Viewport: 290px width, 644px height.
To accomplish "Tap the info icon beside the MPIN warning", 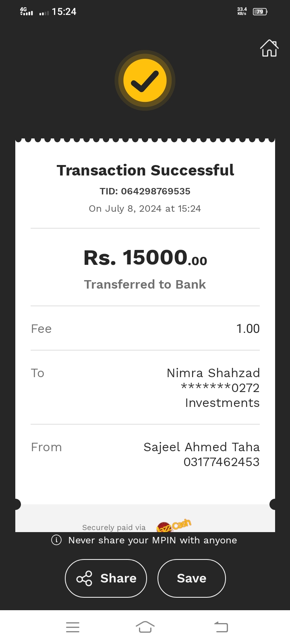I will tap(56, 540).
